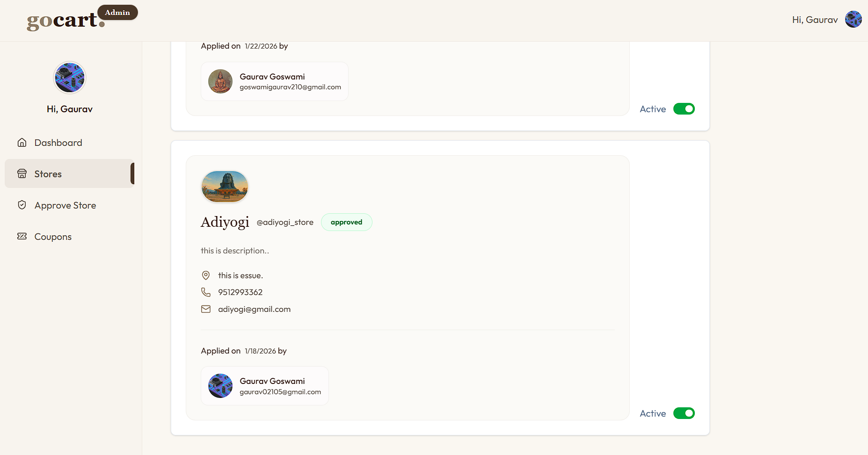The height and width of the screenshot is (455, 868).
Task: Click the envelope email icon
Action: point(206,309)
